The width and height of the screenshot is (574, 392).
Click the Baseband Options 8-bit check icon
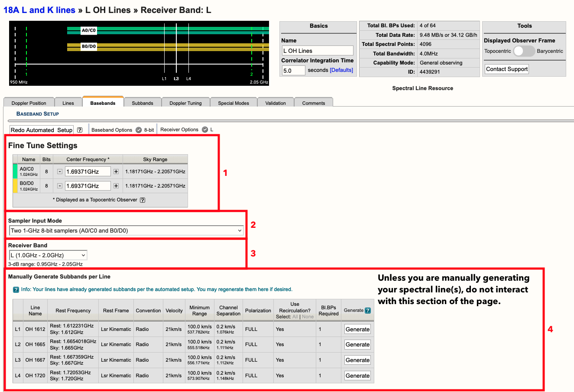point(139,130)
